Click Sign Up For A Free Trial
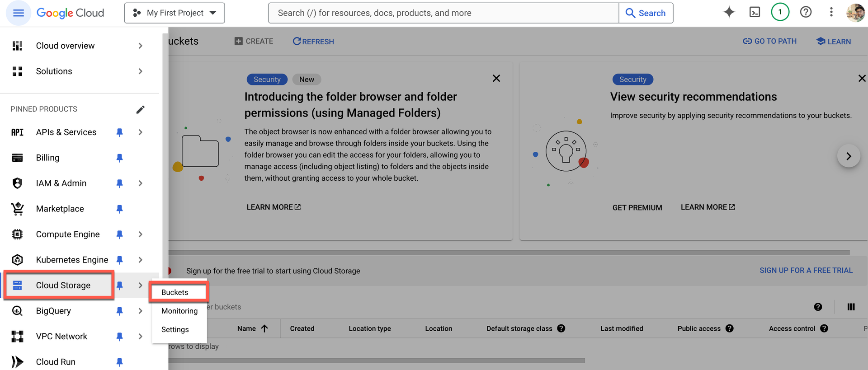 pyautogui.click(x=806, y=270)
